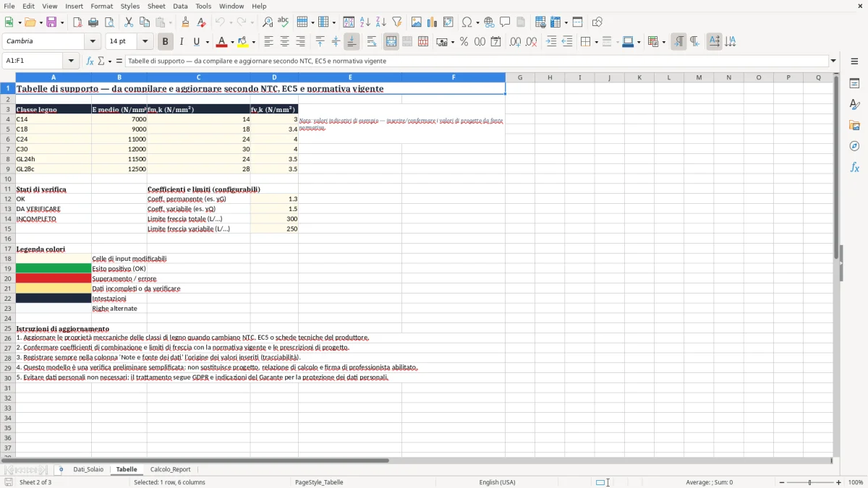Click the Sort Descending icon
Image resolution: width=868 pixels, height=488 pixels.
tap(380, 22)
